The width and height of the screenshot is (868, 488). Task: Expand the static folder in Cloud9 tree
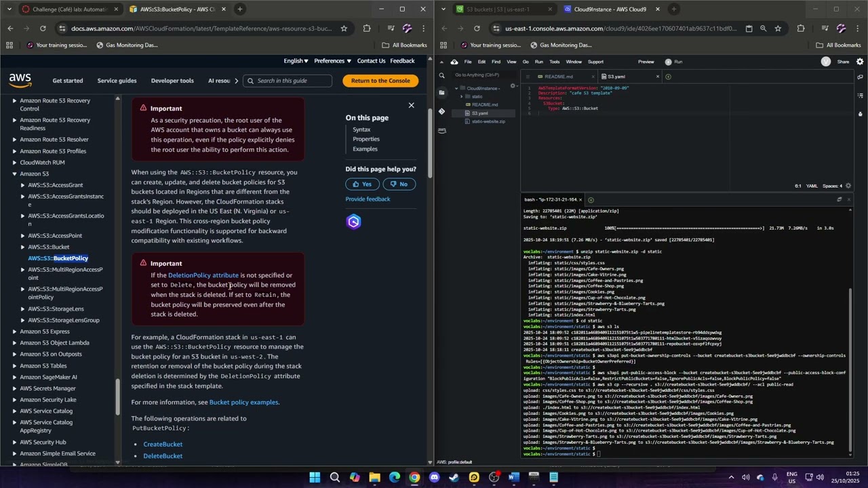pyautogui.click(x=462, y=96)
